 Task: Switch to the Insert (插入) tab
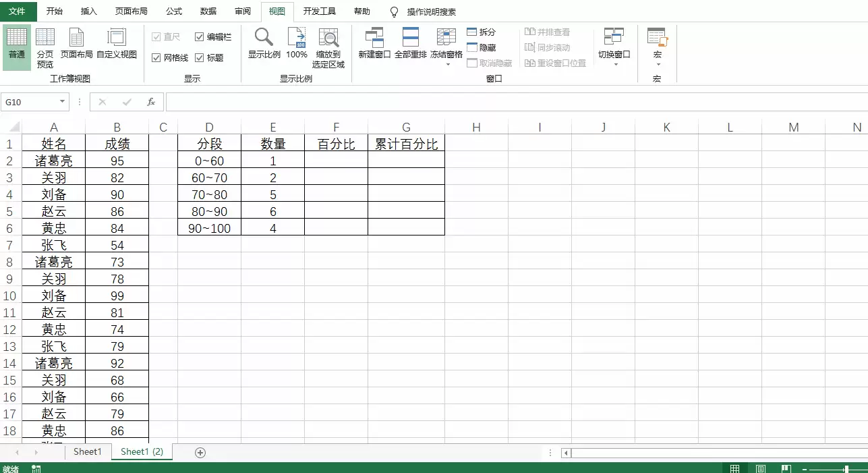pos(89,11)
